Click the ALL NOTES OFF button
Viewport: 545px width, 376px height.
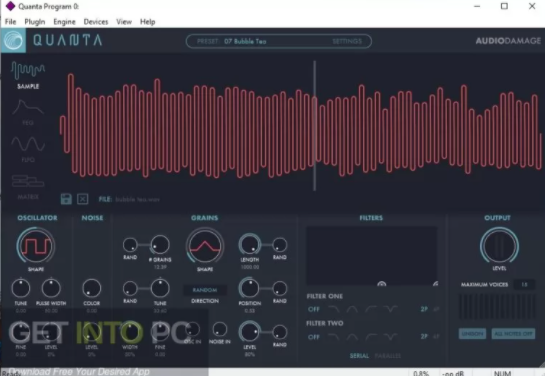513,334
